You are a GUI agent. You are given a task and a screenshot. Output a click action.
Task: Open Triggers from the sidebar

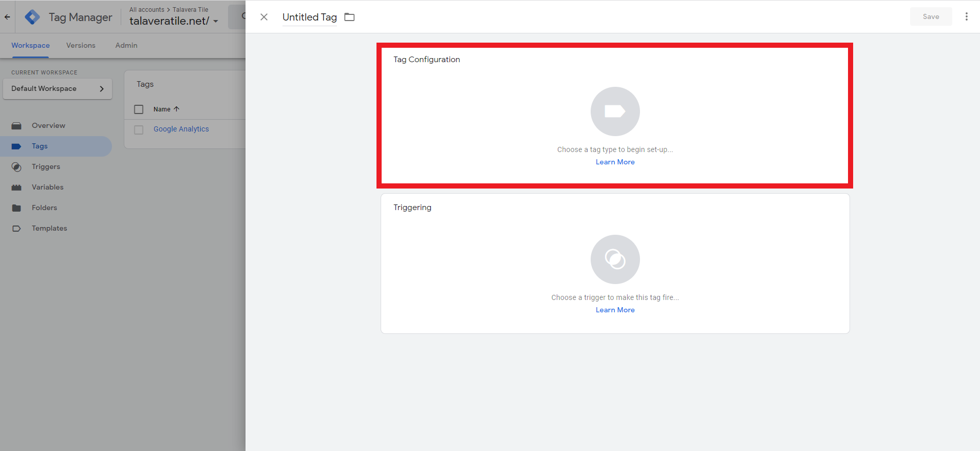46,166
